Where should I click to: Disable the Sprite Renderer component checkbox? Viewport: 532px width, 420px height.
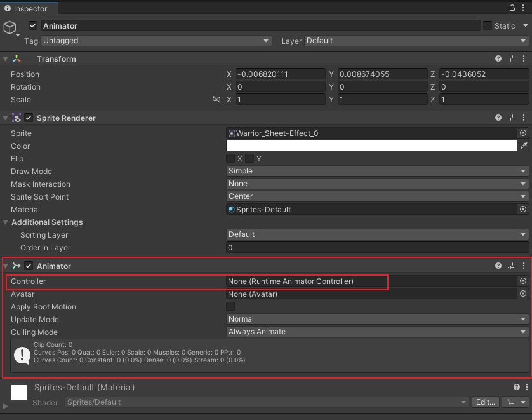[29, 118]
